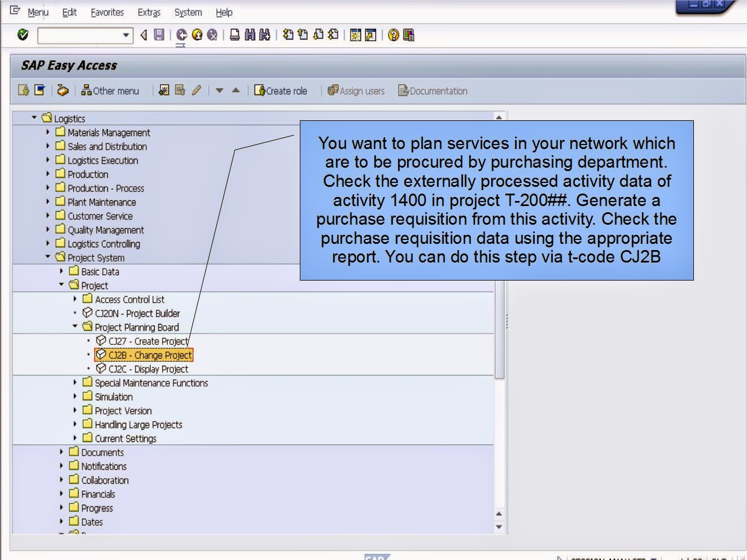Open a new SAP session via Create Session icon
Image resolution: width=747 pixels, height=560 pixels.
357,35
